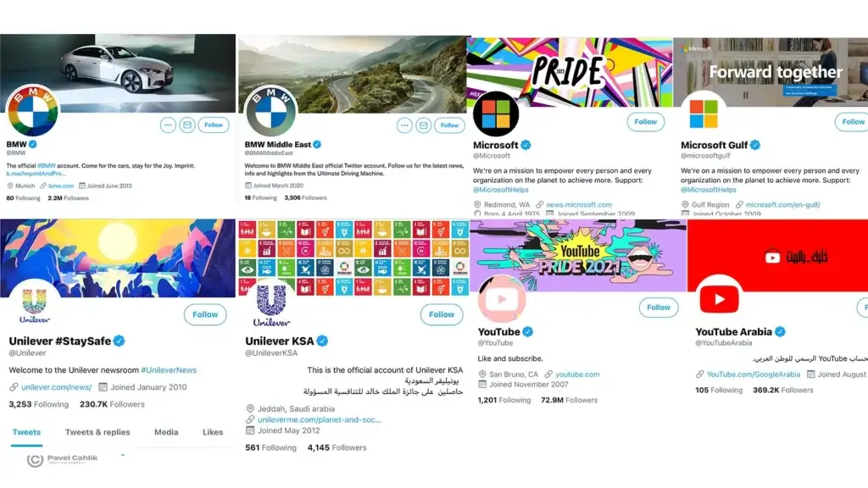
Task: Follow the YouTube account
Action: pos(658,307)
